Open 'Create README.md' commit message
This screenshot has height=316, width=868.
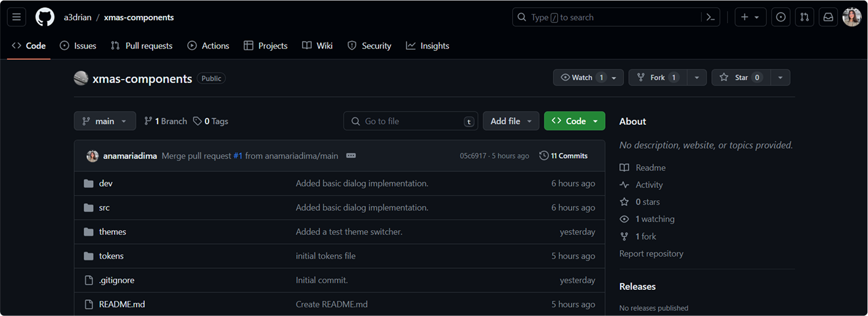[332, 304]
